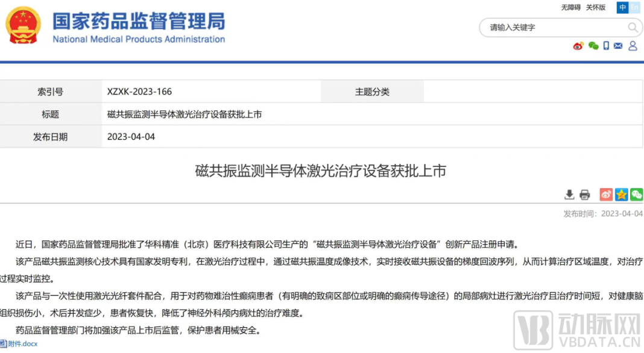Switch language to En English
Viewport: 644px width, 353px height.
634,7
